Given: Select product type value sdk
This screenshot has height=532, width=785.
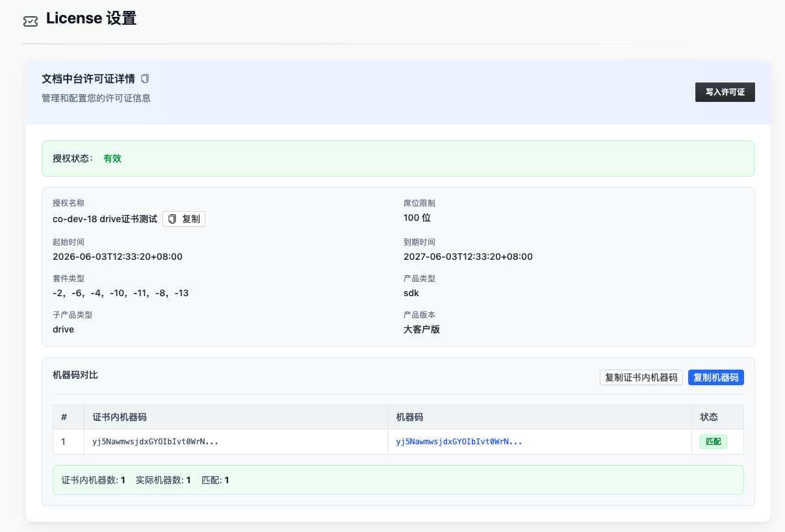Looking at the screenshot, I should (x=411, y=293).
